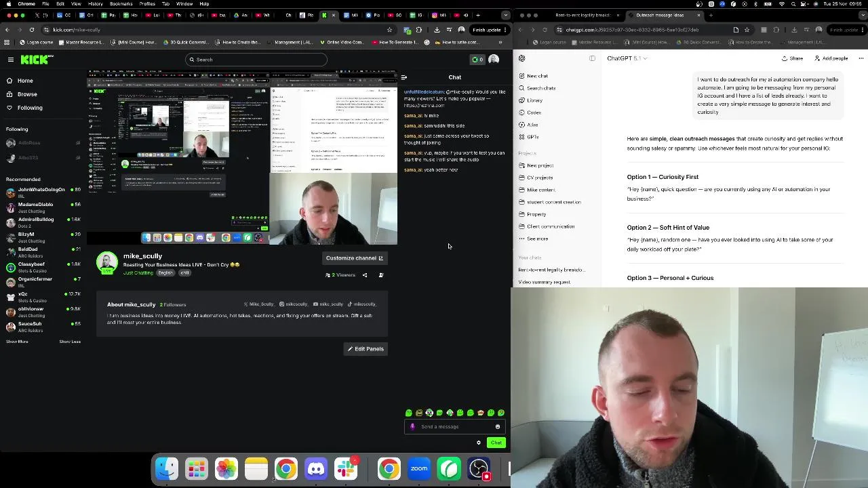
Task: Open the Chrome History menu
Action: pos(96,4)
